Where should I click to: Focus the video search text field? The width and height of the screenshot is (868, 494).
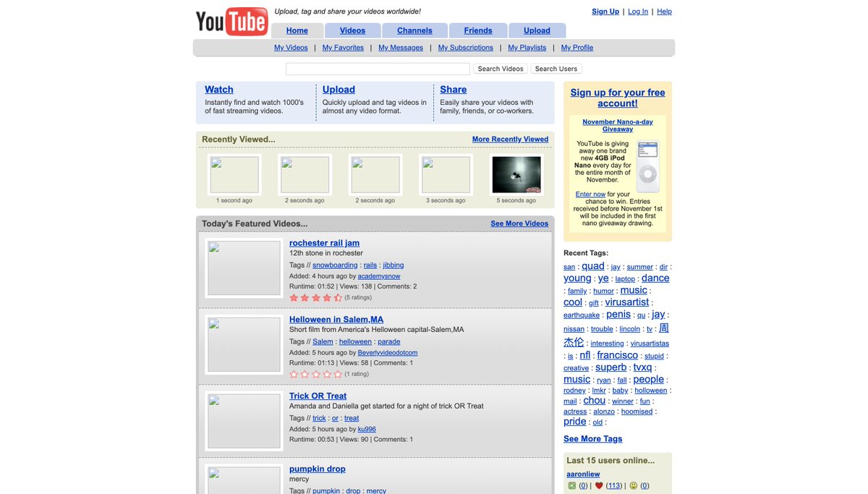pos(378,69)
